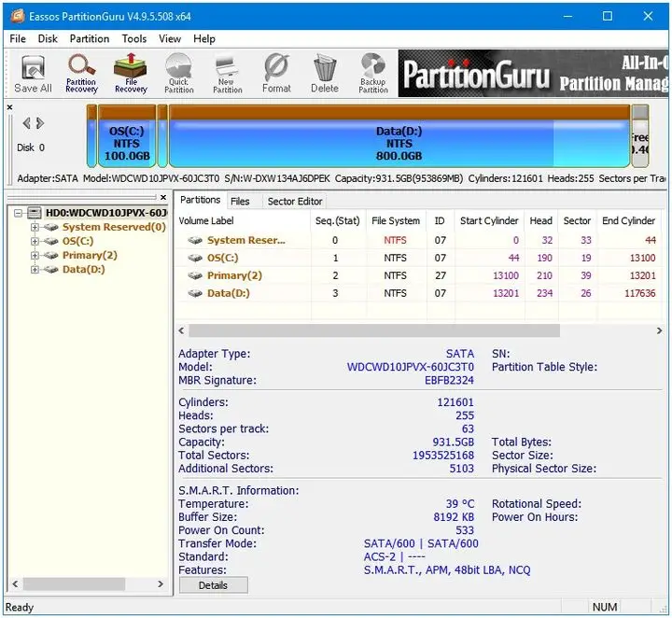Expand the Primary(2) tree node
The width and height of the screenshot is (672, 618).
click(35, 256)
